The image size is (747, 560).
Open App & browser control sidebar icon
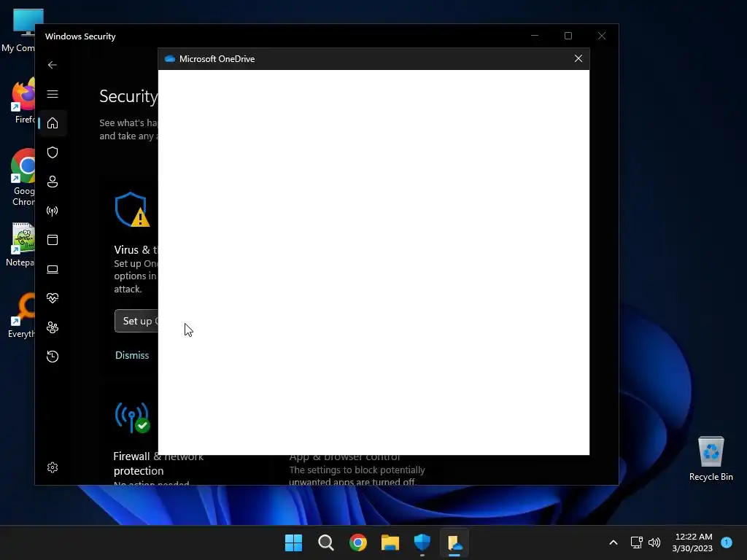point(53,240)
